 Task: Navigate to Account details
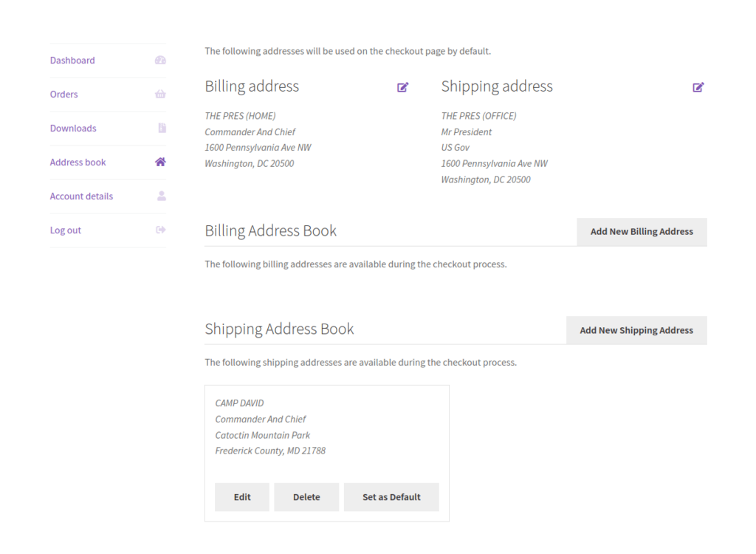click(x=81, y=196)
